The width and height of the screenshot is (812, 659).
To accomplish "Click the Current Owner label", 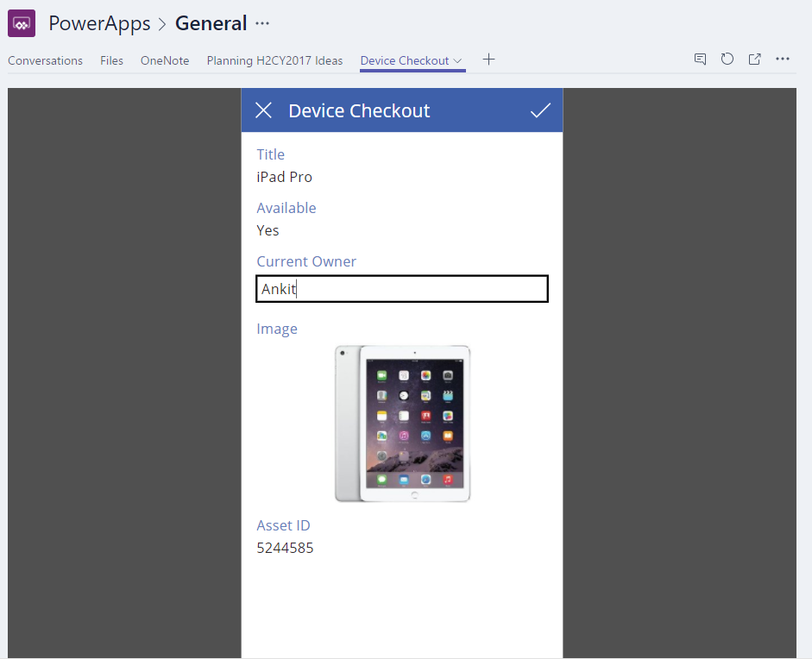I will coord(306,261).
